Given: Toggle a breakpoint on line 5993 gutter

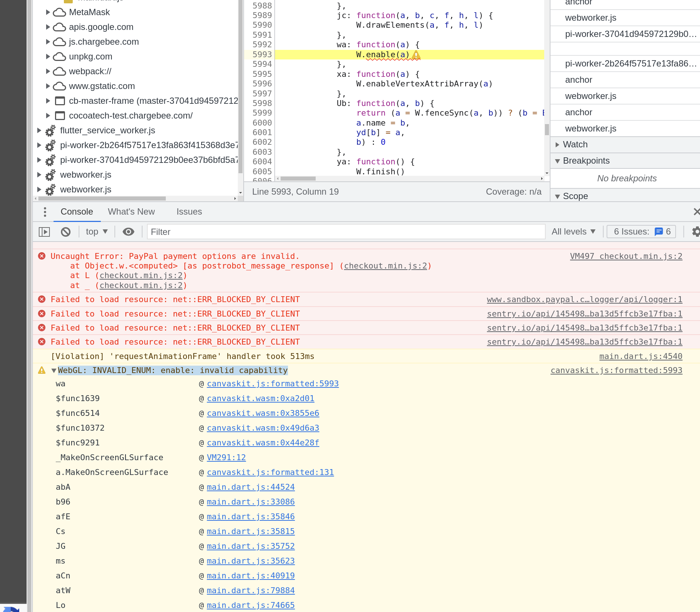Looking at the screenshot, I should 262,54.
